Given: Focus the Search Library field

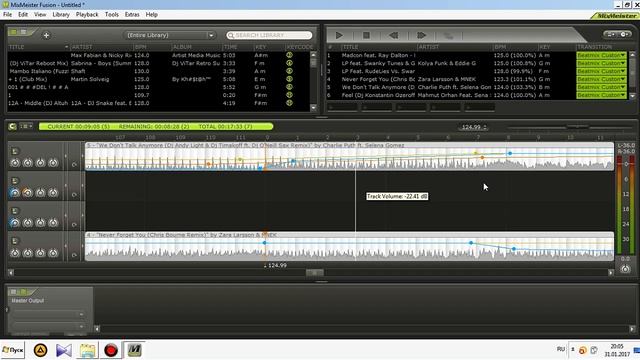Looking at the screenshot, I should (x=269, y=35).
